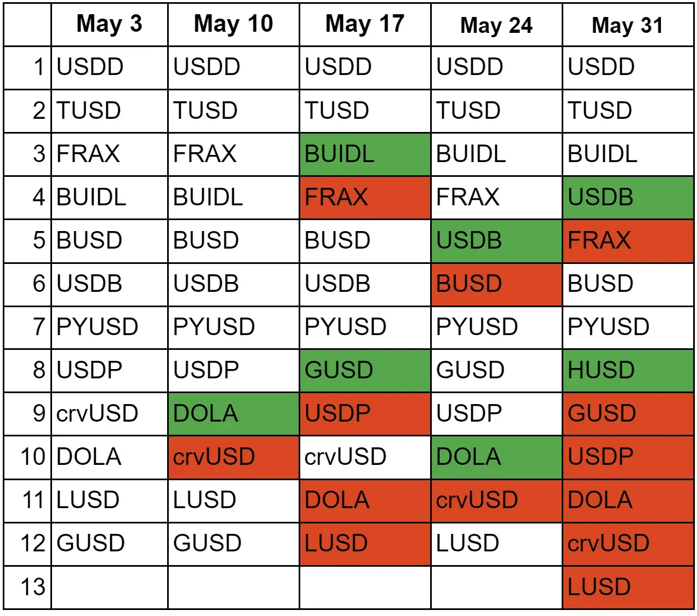Click the May 3 column header

[109, 24]
